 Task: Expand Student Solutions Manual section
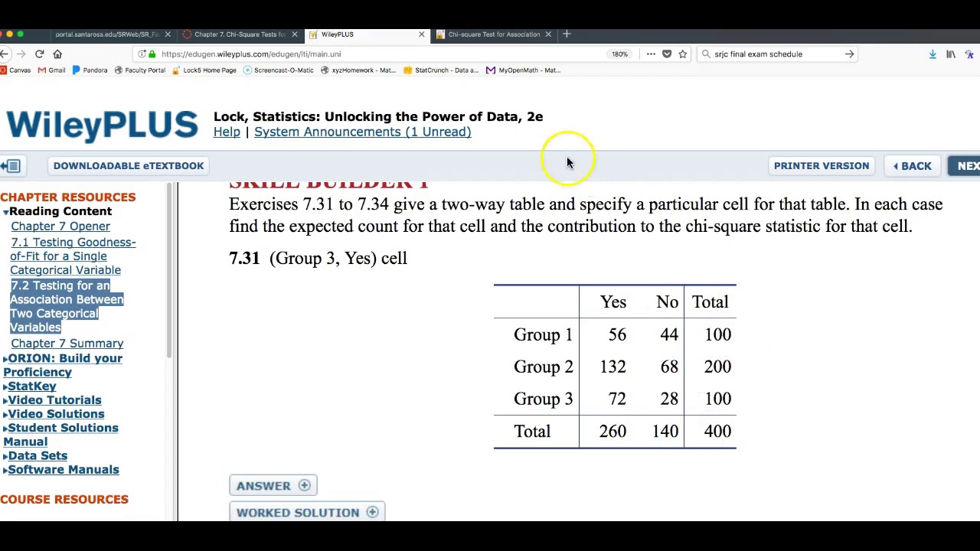pyautogui.click(x=60, y=435)
